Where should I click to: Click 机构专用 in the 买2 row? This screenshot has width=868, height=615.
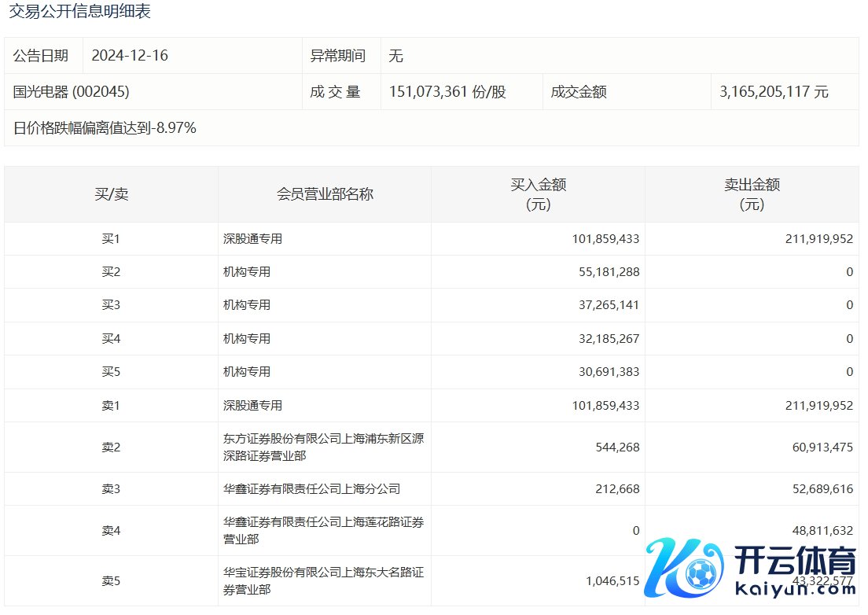[x=247, y=272]
